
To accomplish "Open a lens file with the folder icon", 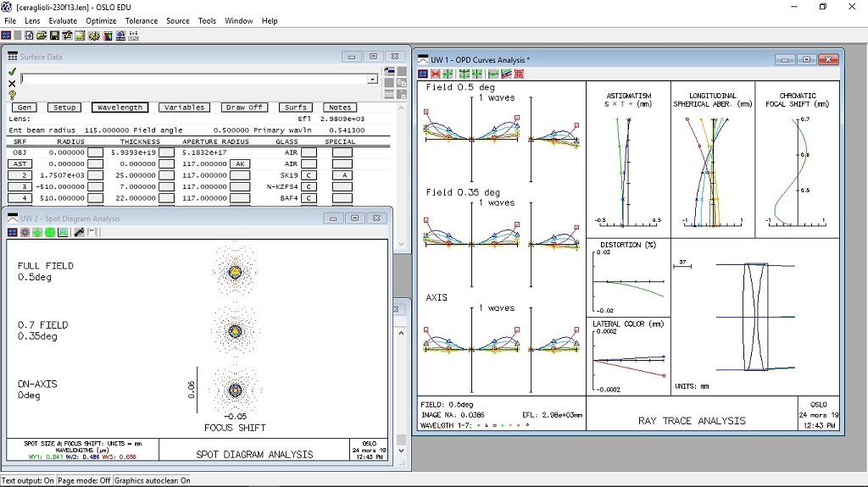I will tap(42, 36).
